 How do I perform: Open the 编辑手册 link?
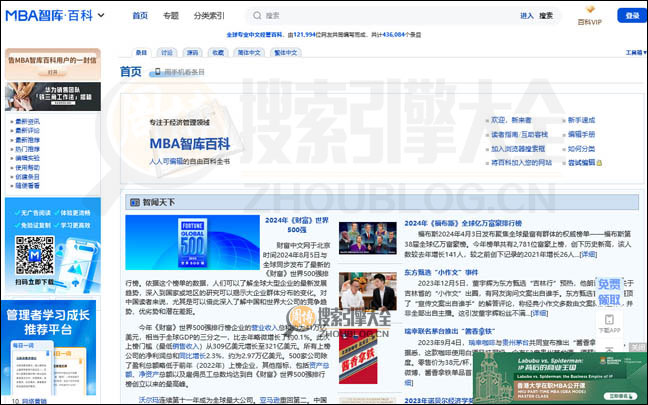[x=581, y=135]
